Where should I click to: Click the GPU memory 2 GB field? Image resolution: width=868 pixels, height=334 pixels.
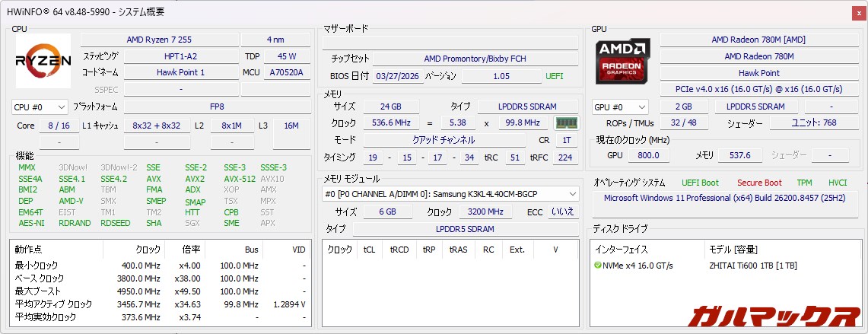coord(684,107)
